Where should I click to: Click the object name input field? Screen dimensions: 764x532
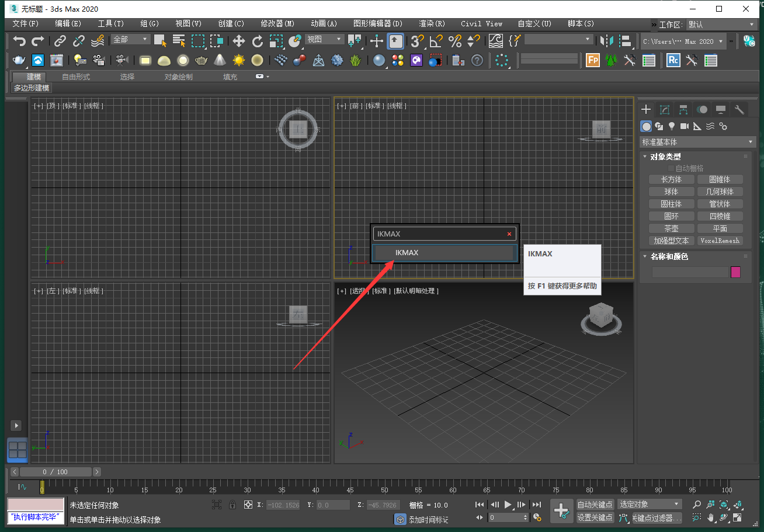pos(690,272)
